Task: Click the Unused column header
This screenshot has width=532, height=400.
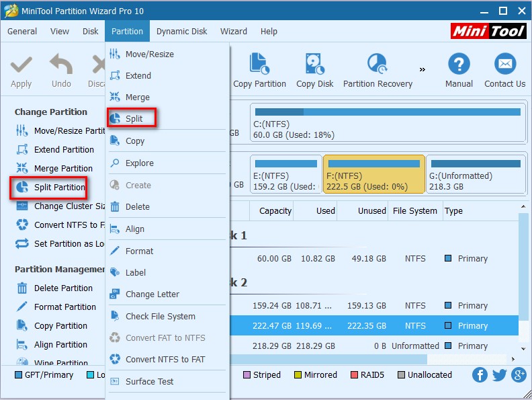Action: 362,211
